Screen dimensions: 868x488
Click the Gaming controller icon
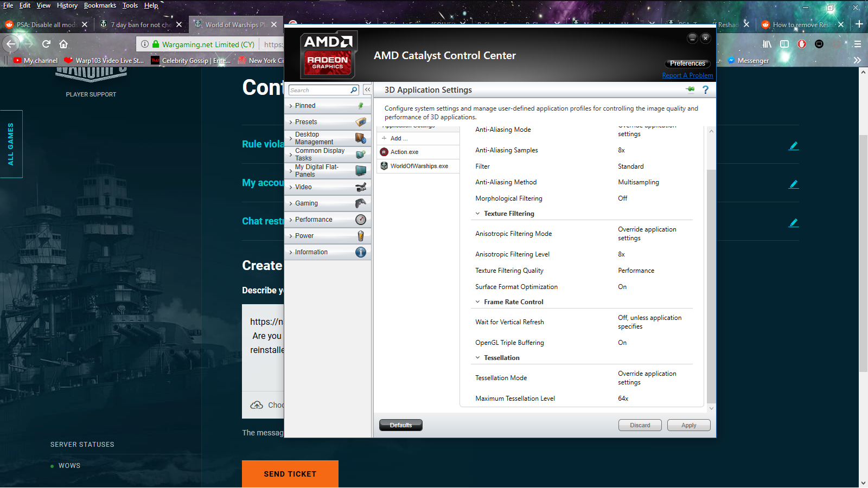tap(360, 203)
